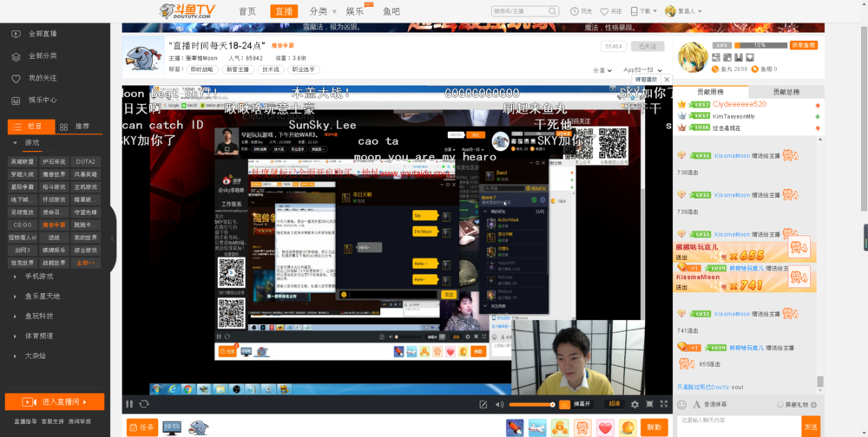Image resolution: width=868 pixels, height=437 pixels.
Task: Select the 直播 nav tab
Action: pyautogui.click(x=284, y=11)
